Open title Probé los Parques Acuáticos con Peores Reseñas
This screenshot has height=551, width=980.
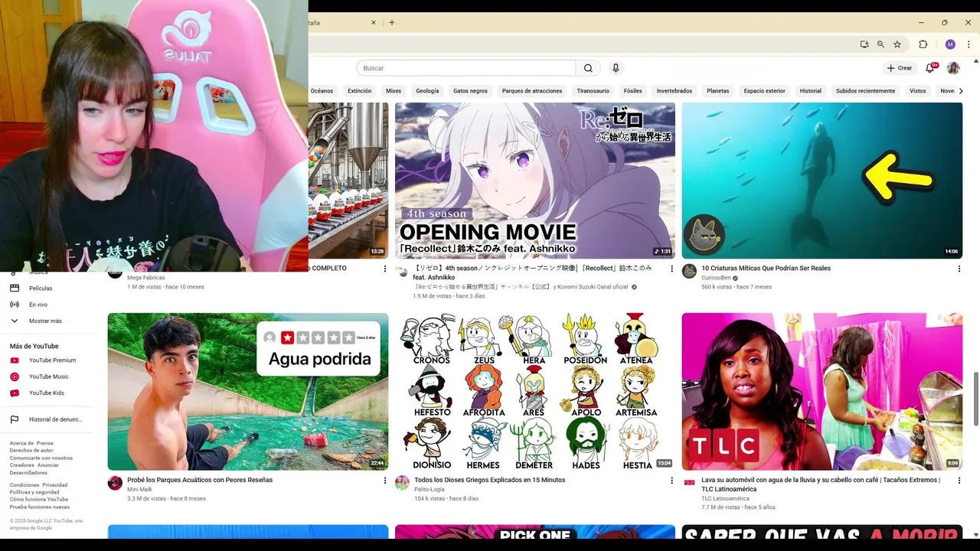pyautogui.click(x=200, y=480)
